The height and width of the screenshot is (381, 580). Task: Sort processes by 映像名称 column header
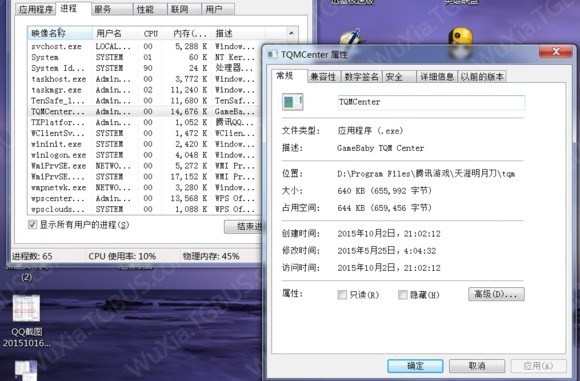[60, 33]
